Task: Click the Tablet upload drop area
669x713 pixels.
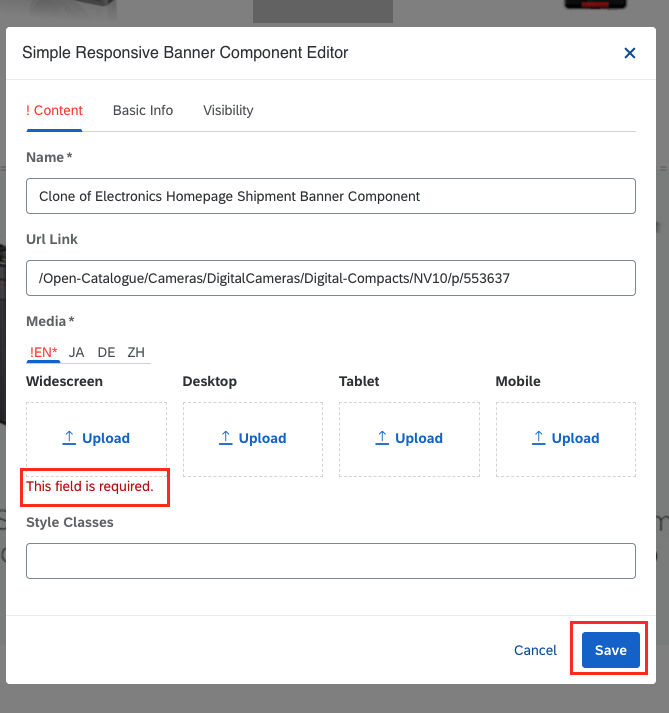Action: pos(409,439)
